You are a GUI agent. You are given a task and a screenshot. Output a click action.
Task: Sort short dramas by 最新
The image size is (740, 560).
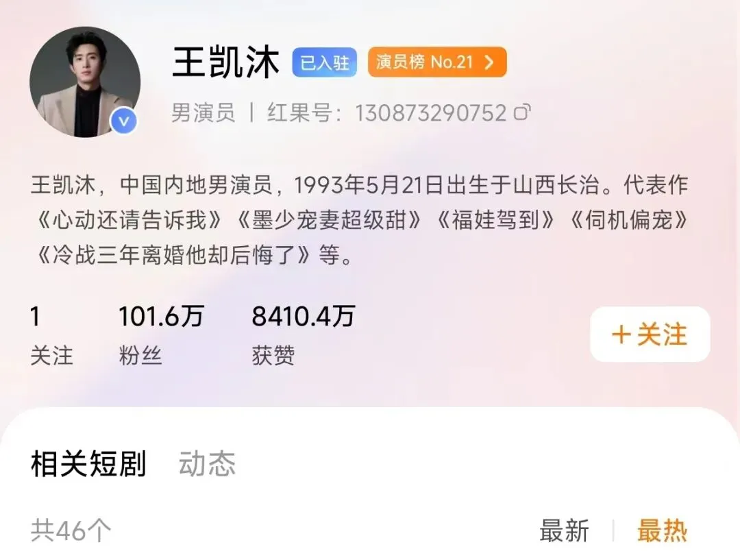pyautogui.click(x=564, y=531)
